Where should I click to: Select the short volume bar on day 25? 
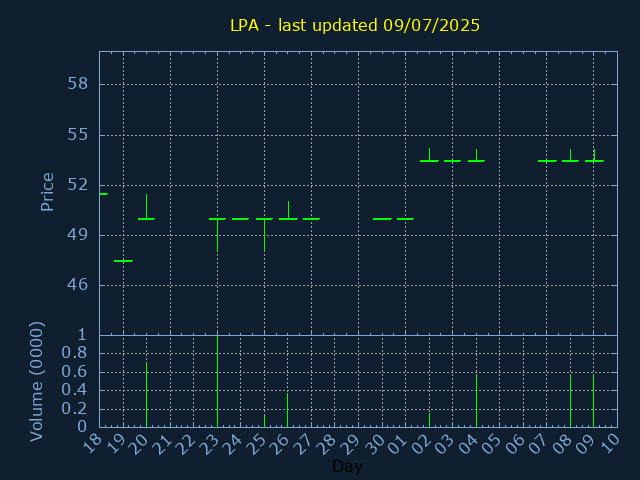(264, 421)
